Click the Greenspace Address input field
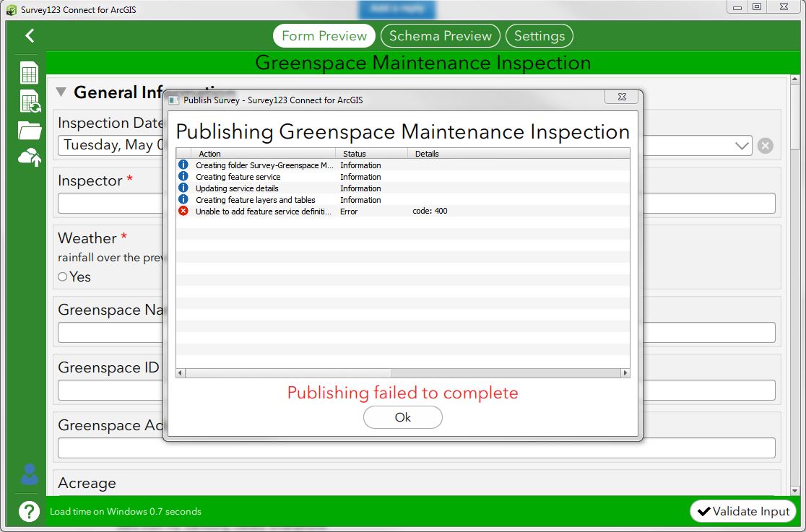The image size is (806, 532). tap(417, 448)
